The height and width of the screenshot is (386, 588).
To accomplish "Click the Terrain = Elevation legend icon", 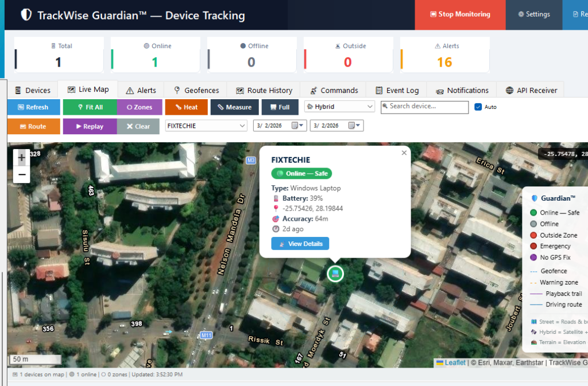I will pos(533,342).
